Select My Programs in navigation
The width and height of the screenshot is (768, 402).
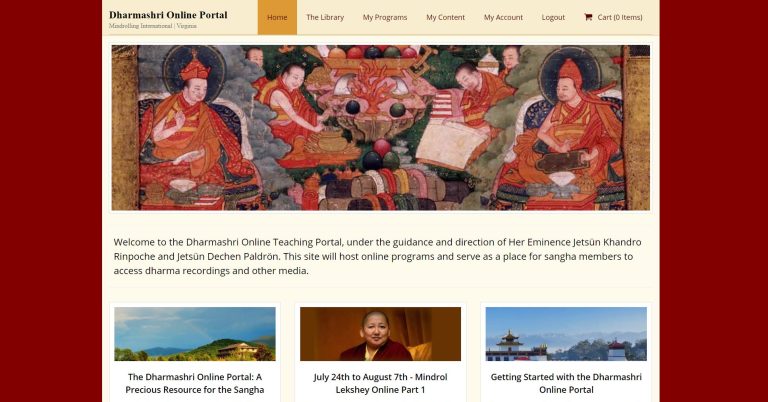385,17
